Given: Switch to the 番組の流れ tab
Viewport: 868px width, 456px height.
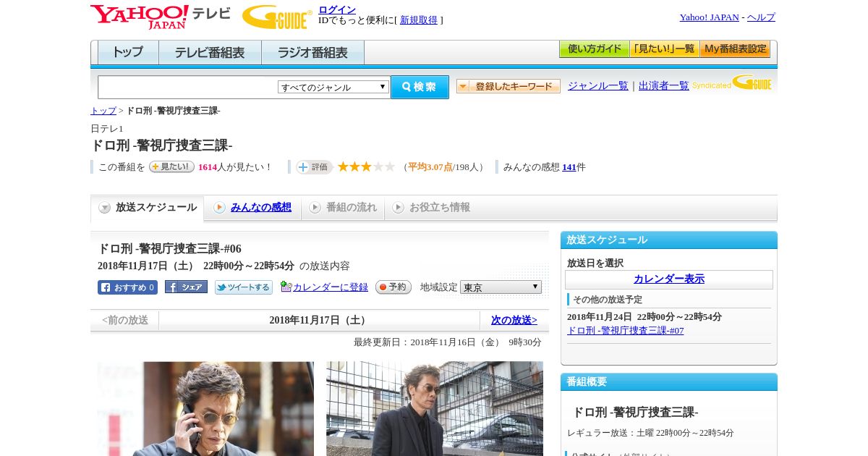Looking at the screenshot, I should [x=343, y=208].
